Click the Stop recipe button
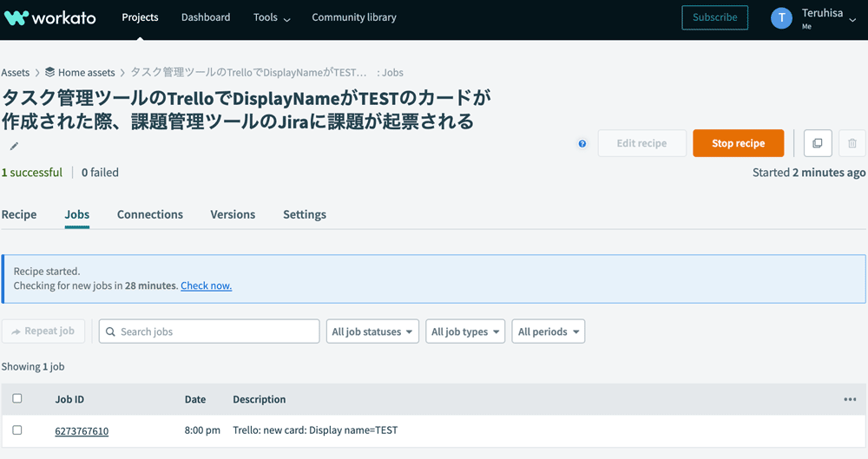Viewport: 868px width, 459px height. (739, 143)
